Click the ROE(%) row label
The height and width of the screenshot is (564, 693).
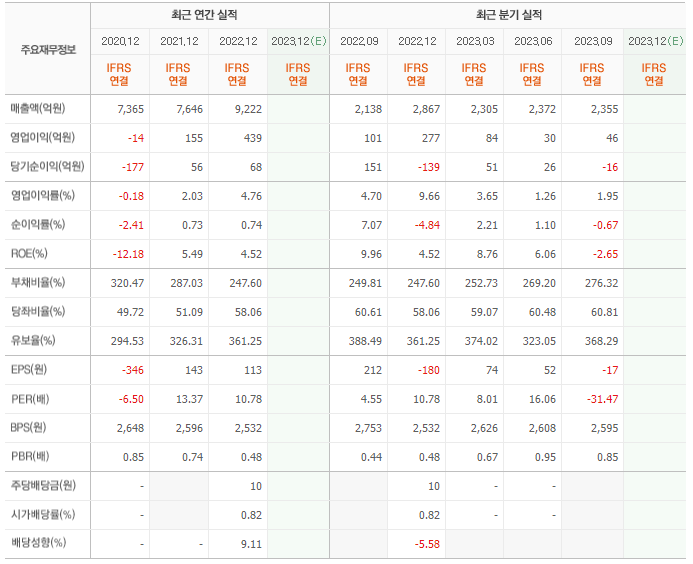29,254
